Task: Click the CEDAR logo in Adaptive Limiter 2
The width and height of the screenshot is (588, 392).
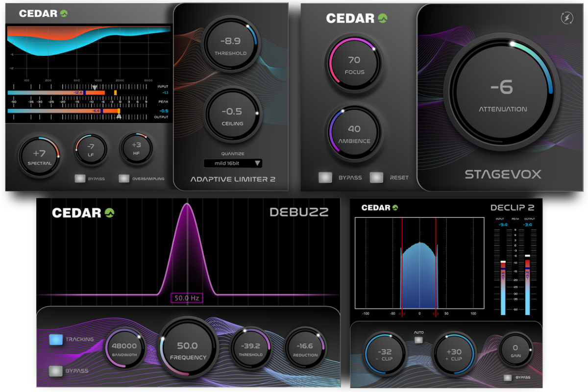Action: click(43, 13)
